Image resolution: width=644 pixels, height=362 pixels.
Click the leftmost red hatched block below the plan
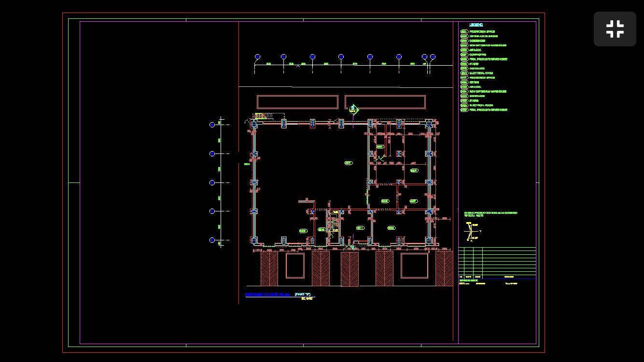[269, 268]
